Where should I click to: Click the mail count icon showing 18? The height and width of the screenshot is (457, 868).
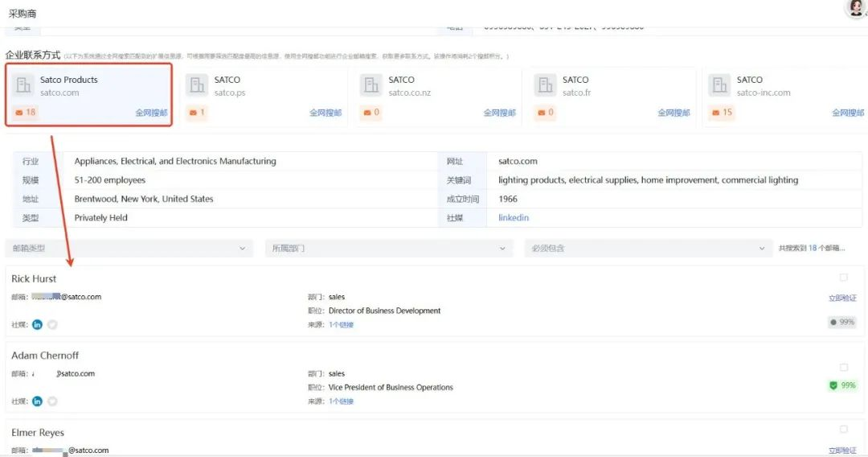point(26,113)
